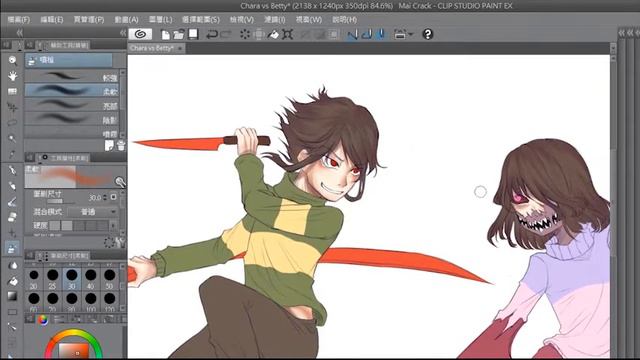Click brush size presets scroll down arrow
The width and height of the screenshot is (640, 360).
(x=122, y=309)
